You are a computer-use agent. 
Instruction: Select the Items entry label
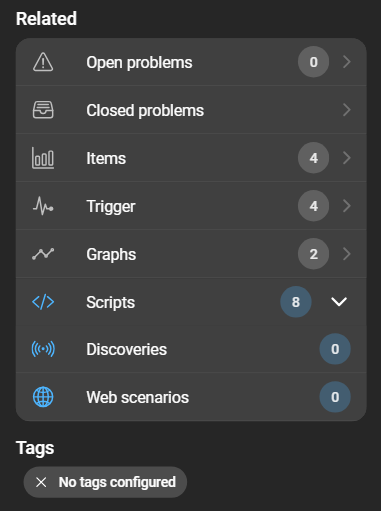[106, 158]
